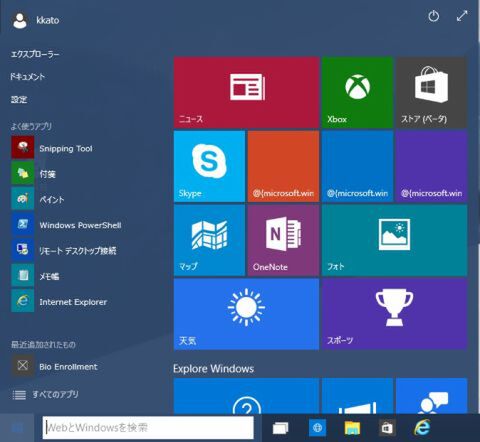Expand Start menu to full screen
This screenshot has width=480, height=442.
(462, 16)
